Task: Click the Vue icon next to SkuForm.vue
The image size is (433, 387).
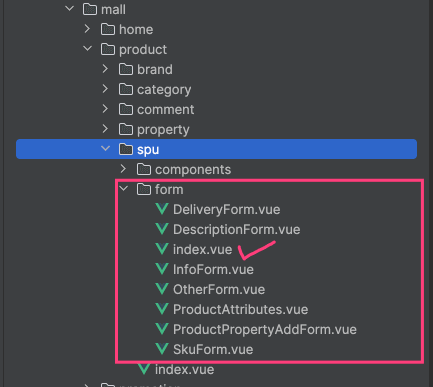Action: point(162,349)
